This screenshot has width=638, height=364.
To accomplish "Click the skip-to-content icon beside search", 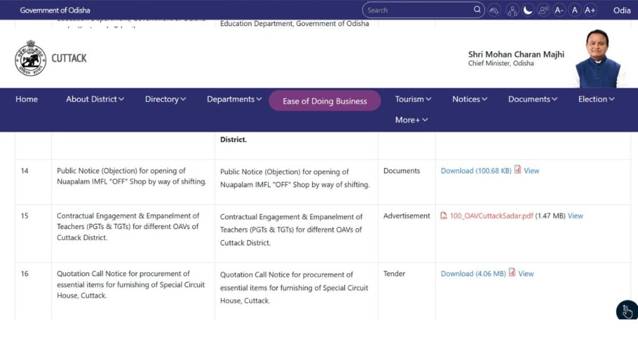I will (x=495, y=10).
